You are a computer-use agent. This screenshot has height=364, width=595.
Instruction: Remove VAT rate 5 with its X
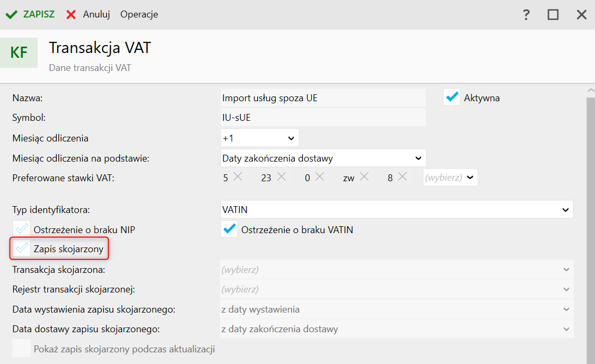[x=238, y=177]
